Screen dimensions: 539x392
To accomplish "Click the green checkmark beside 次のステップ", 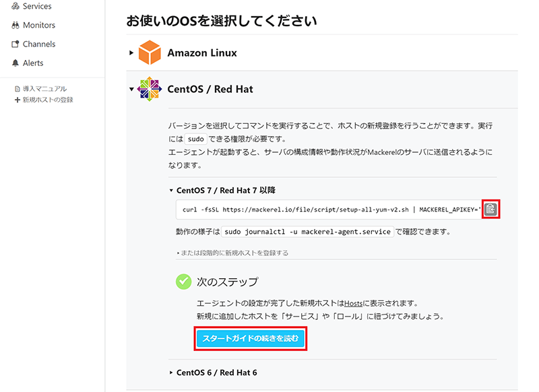I will 183,282.
